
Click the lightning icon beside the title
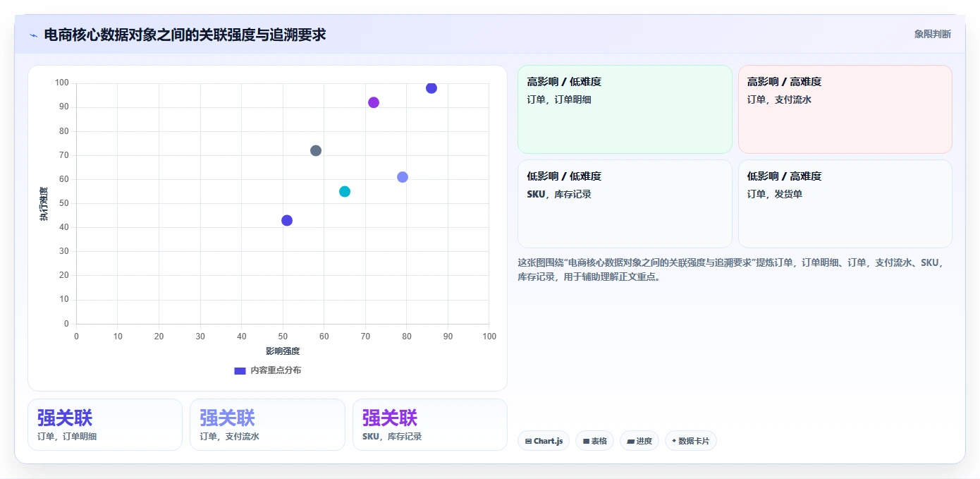tap(33, 35)
